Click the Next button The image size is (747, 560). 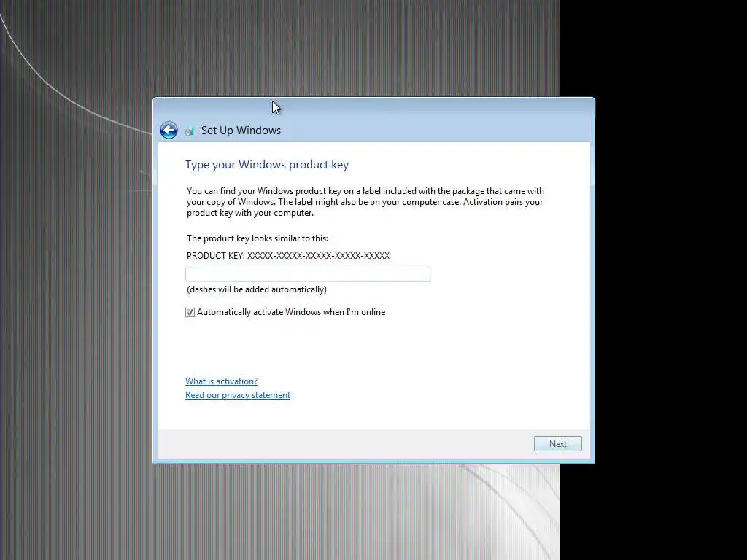[558, 444]
